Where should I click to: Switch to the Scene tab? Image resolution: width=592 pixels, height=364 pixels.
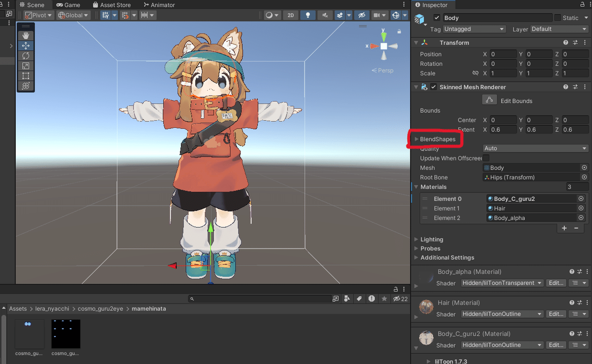pyautogui.click(x=32, y=5)
